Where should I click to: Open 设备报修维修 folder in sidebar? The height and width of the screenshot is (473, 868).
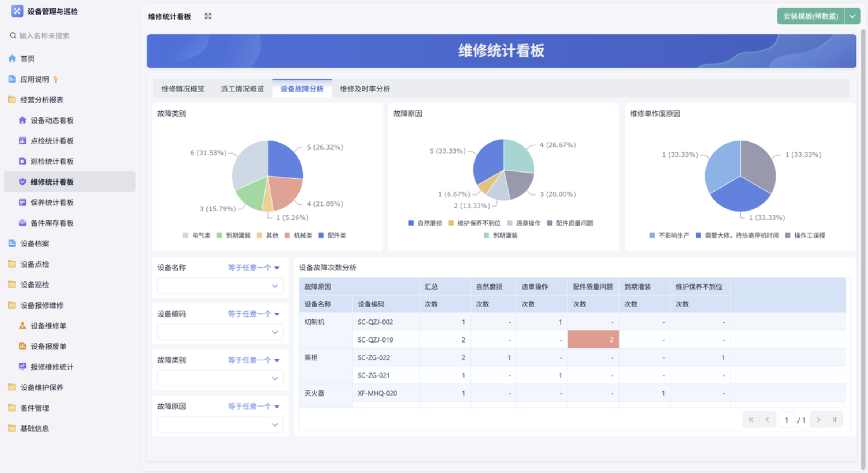coord(42,305)
